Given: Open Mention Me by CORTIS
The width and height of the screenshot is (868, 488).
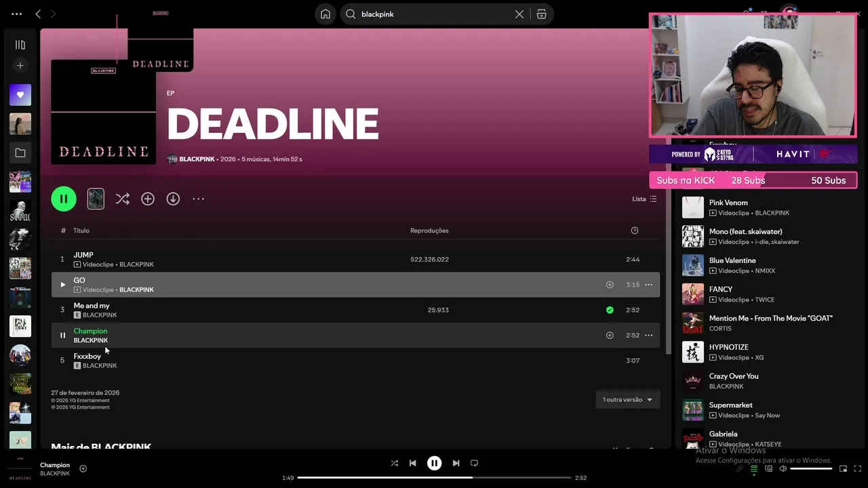Looking at the screenshot, I should tap(766, 323).
